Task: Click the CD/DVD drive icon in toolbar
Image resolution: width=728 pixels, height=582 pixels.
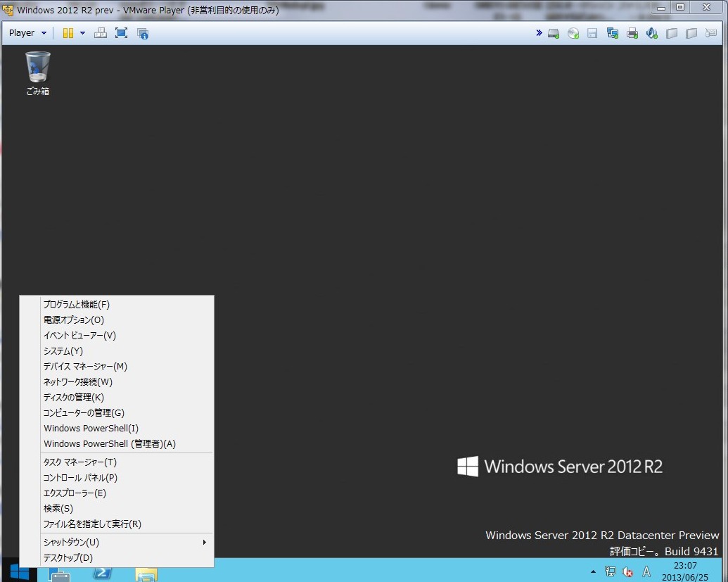Action: (x=573, y=32)
